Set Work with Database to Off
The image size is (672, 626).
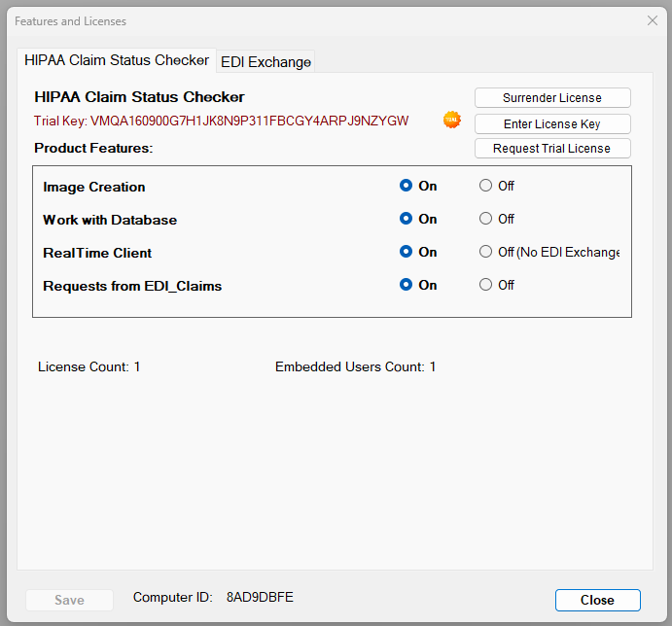click(497, 219)
